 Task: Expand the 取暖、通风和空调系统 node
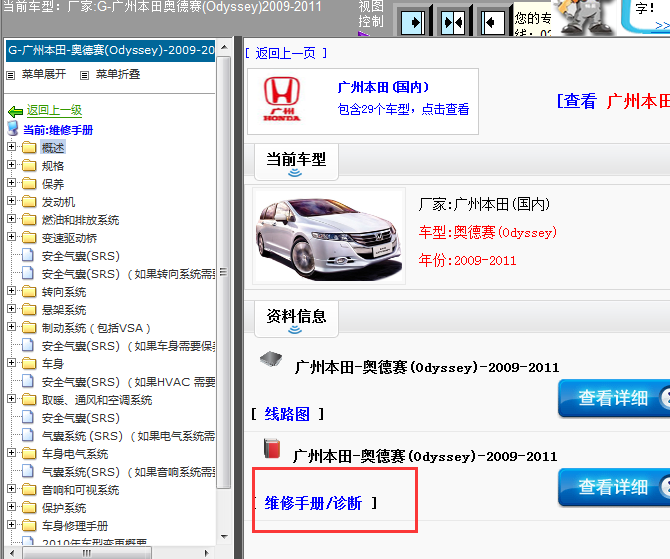(12, 399)
